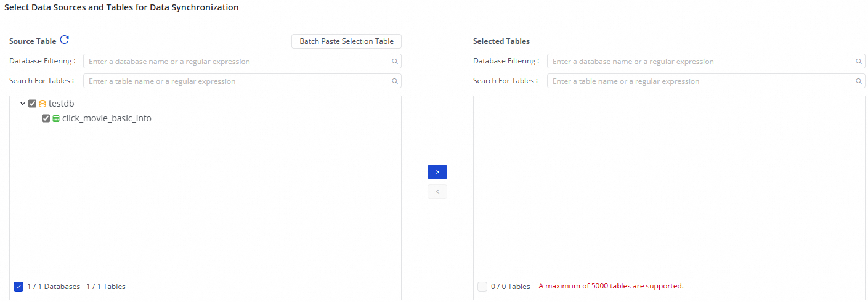Image resolution: width=868 pixels, height=302 pixels.
Task: Uncheck the testdb database checkbox
Action: [33, 104]
